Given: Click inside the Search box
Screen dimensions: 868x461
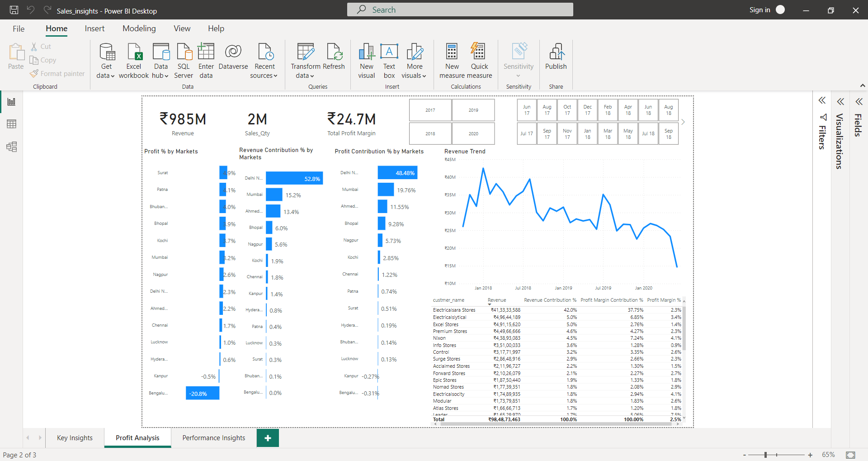Looking at the screenshot, I should pos(459,9).
